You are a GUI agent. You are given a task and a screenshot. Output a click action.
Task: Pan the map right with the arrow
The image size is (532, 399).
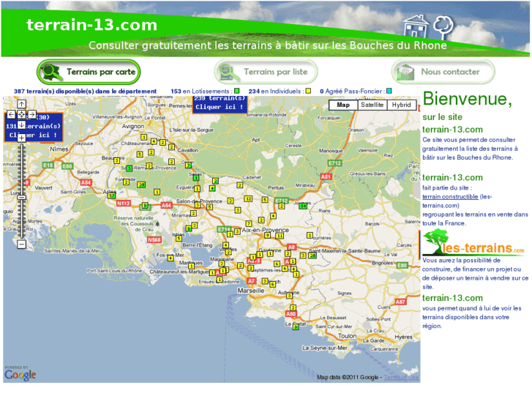coord(32,114)
